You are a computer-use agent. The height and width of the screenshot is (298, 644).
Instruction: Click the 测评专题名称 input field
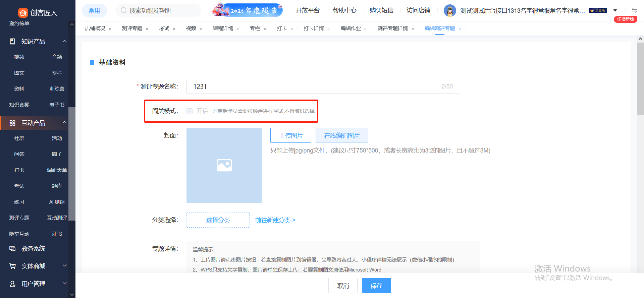(x=315, y=86)
